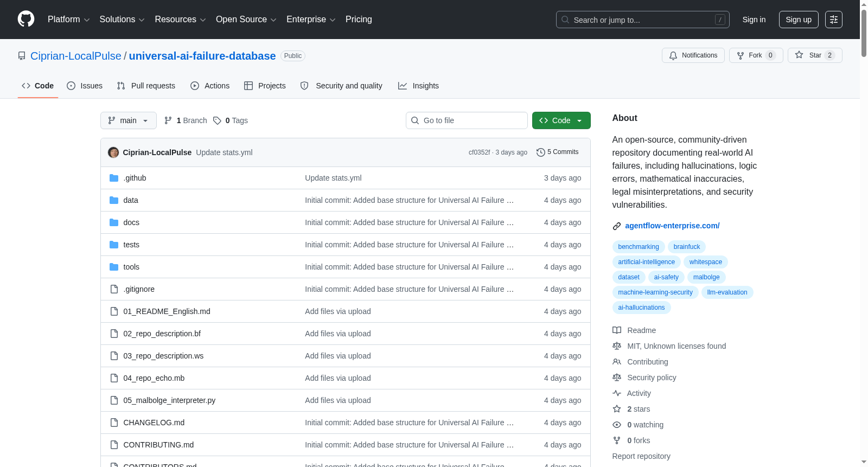This screenshot has width=868, height=467.
Task: Switch to the Issues tab
Action: [85, 86]
